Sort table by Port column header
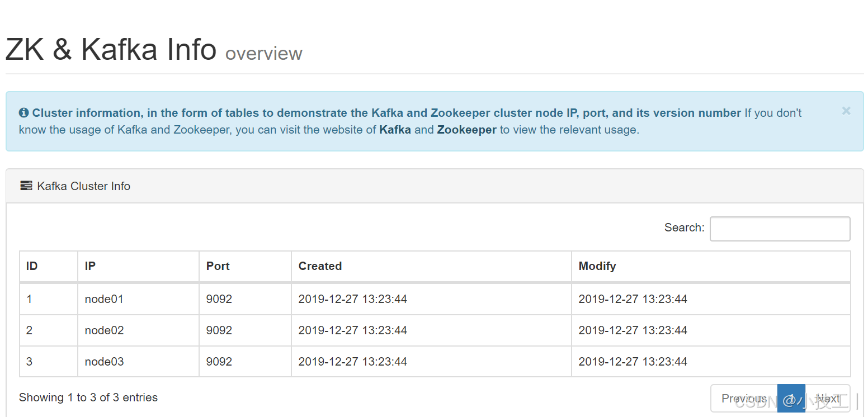868x417 pixels. 245,266
